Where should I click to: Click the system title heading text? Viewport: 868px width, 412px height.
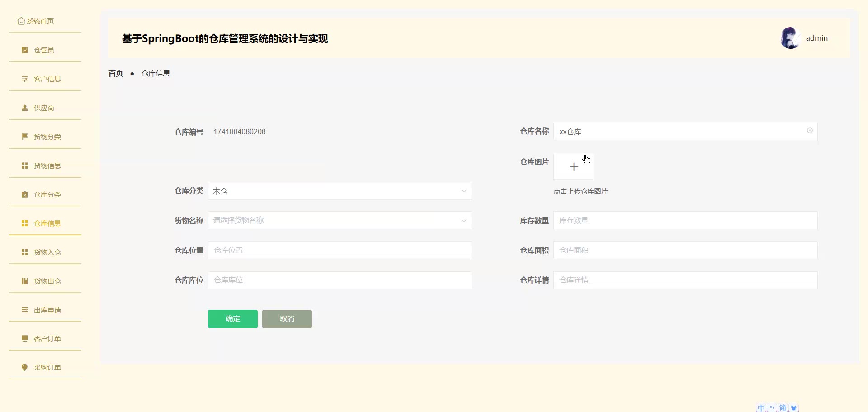(x=225, y=39)
